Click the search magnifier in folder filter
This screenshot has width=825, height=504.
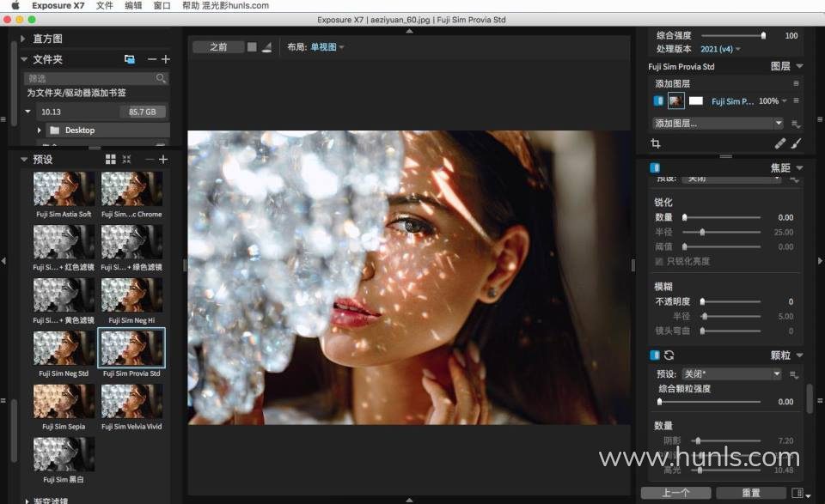coord(161,78)
